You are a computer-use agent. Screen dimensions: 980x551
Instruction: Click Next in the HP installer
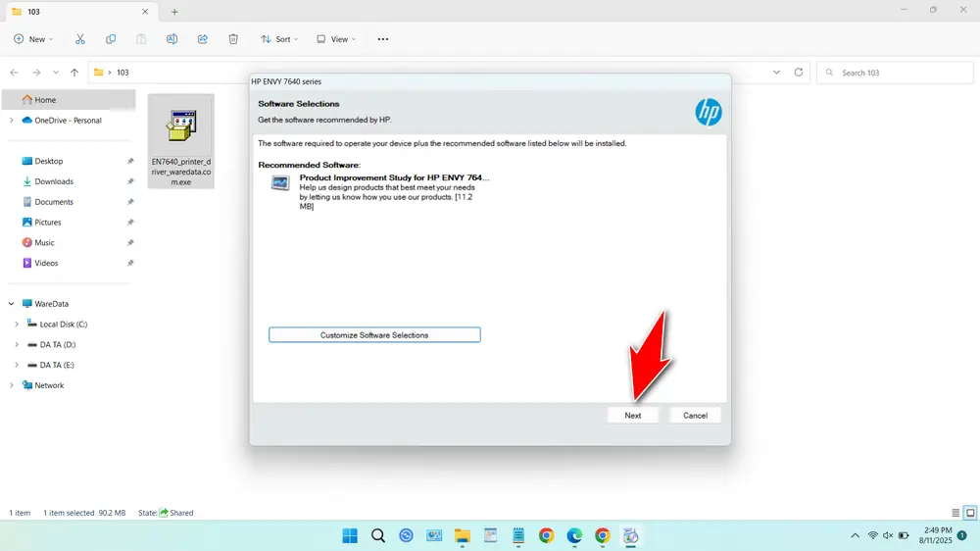[632, 416]
